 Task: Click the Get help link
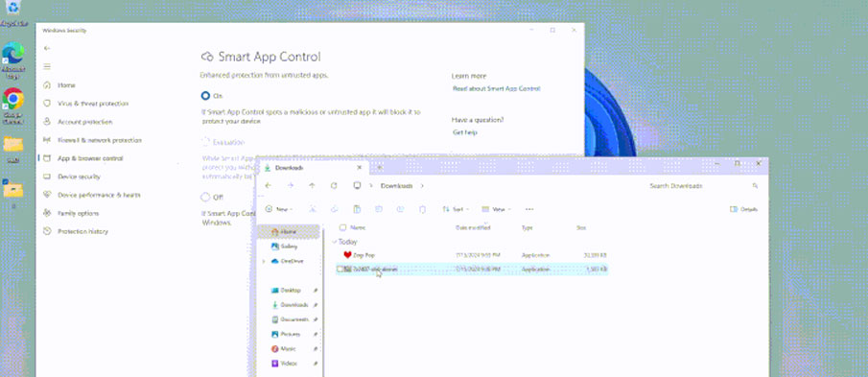[465, 132]
